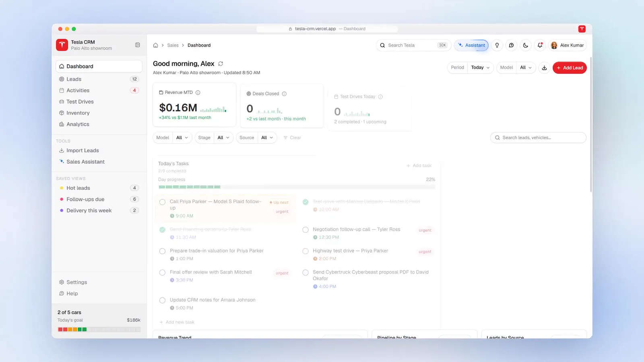Open Alex Kumar account menu

568,45
